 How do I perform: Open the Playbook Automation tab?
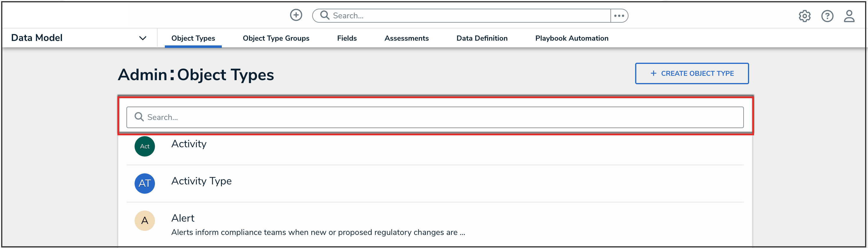(x=571, y=38)
